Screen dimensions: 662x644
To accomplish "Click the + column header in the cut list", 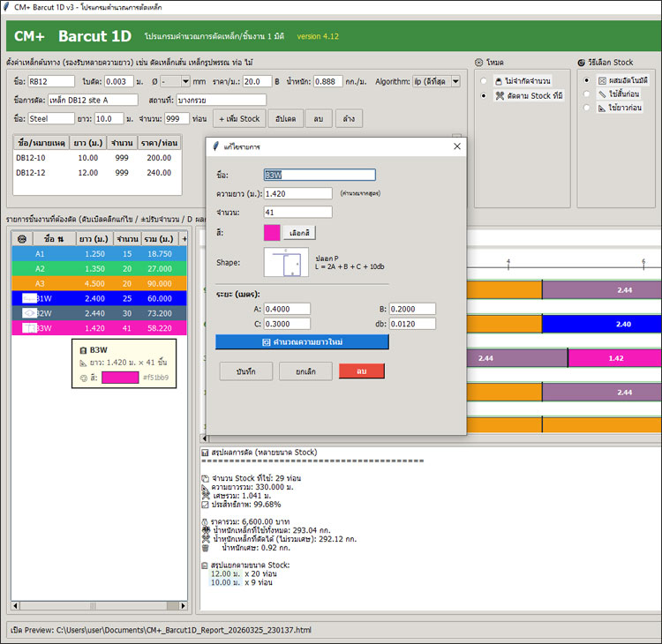I will click(x=184, y=238).
